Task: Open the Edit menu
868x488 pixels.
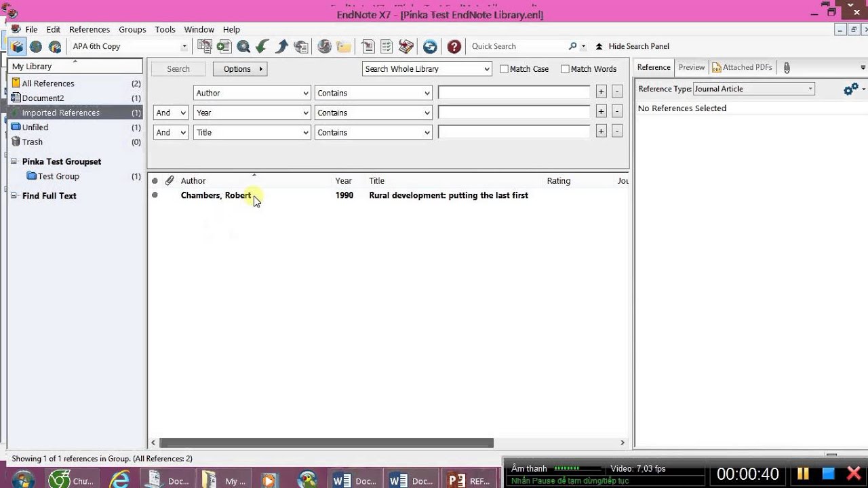Action: tap(54, 29)
